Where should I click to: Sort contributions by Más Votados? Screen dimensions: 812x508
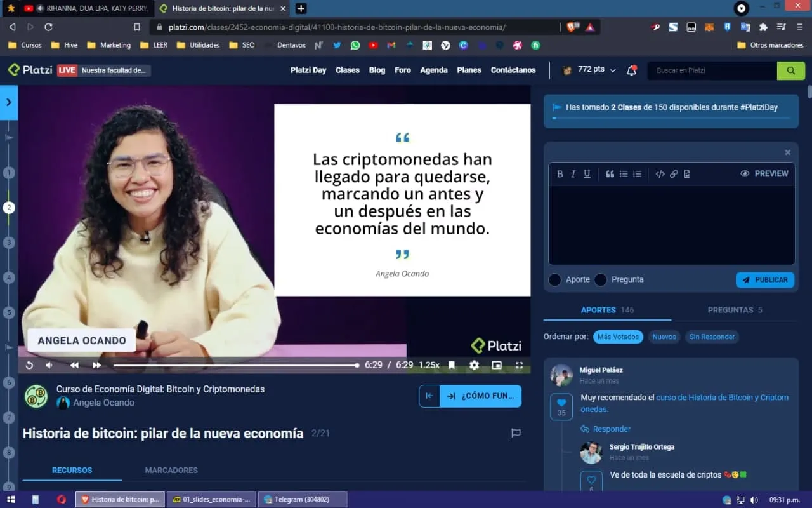618,337
